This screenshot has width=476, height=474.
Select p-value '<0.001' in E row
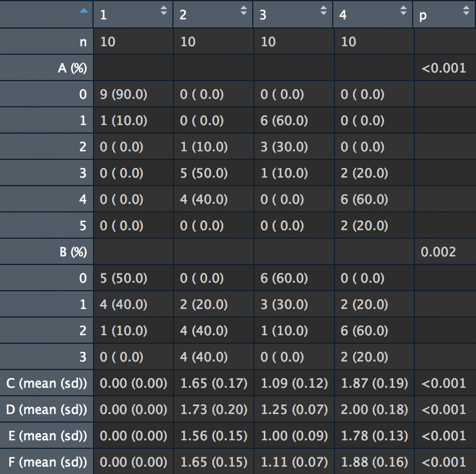pos(445,435)
